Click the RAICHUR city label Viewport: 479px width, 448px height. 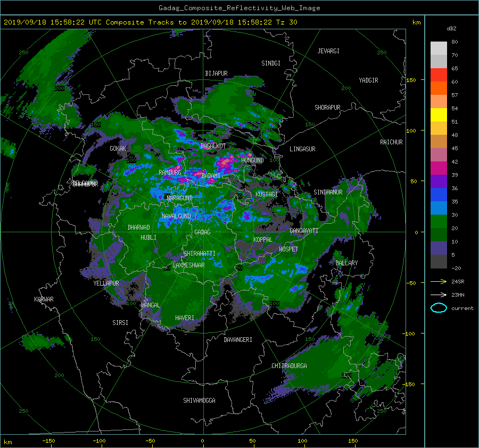391,142
